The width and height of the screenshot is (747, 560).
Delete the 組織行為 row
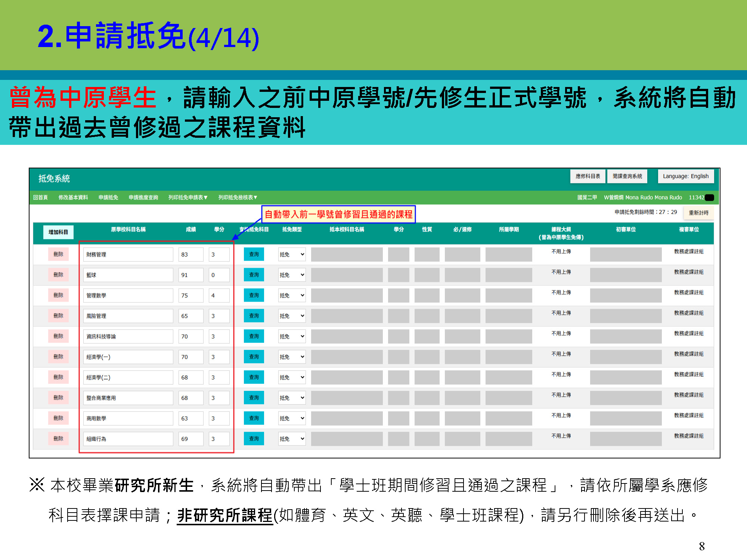pos(58,439)
